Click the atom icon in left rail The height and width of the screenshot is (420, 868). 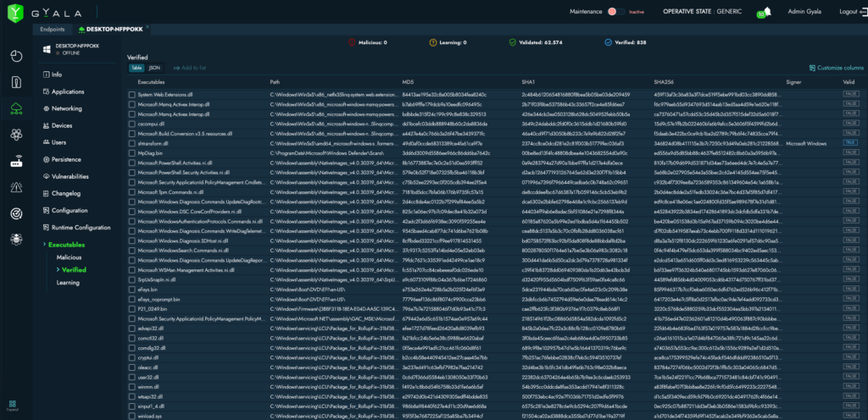click(x=17, y=134)
